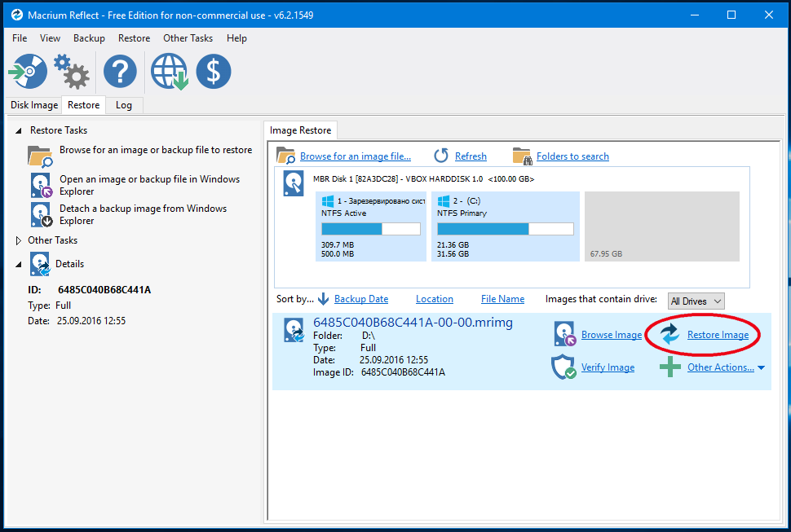
Task: Click the Folder D:\ value
Action: point(369,335)
